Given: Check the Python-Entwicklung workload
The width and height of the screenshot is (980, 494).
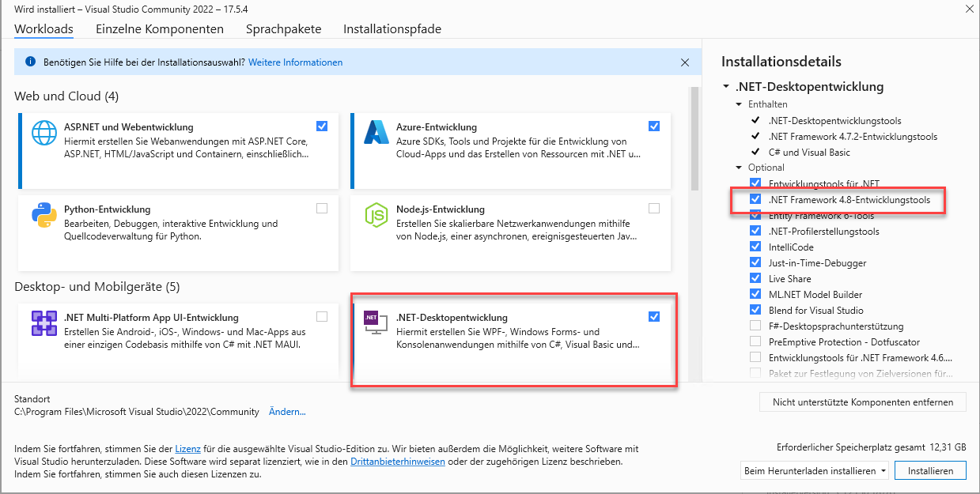Looking at the screenshot, I should click(321, 209).
